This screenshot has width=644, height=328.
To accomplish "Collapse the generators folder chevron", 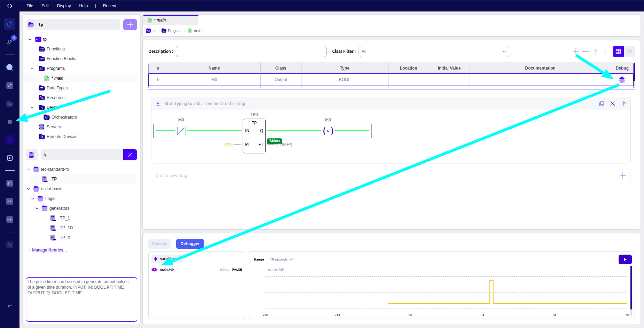I will (x=37, y=208).
